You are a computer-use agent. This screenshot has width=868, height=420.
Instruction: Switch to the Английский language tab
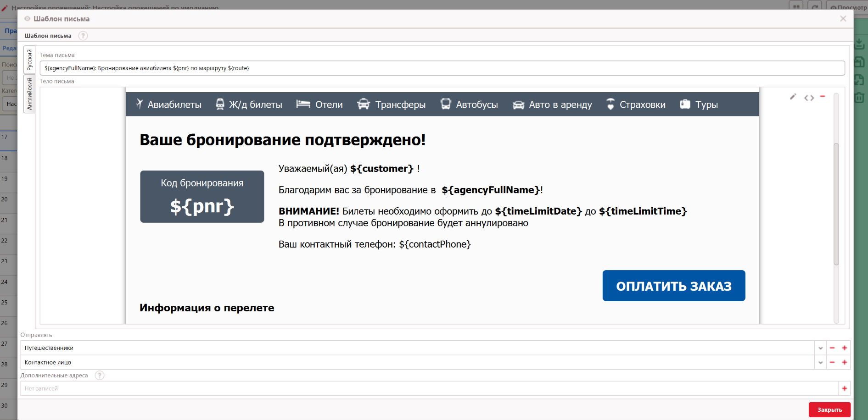pyautogui.click(x=29, y=94)
